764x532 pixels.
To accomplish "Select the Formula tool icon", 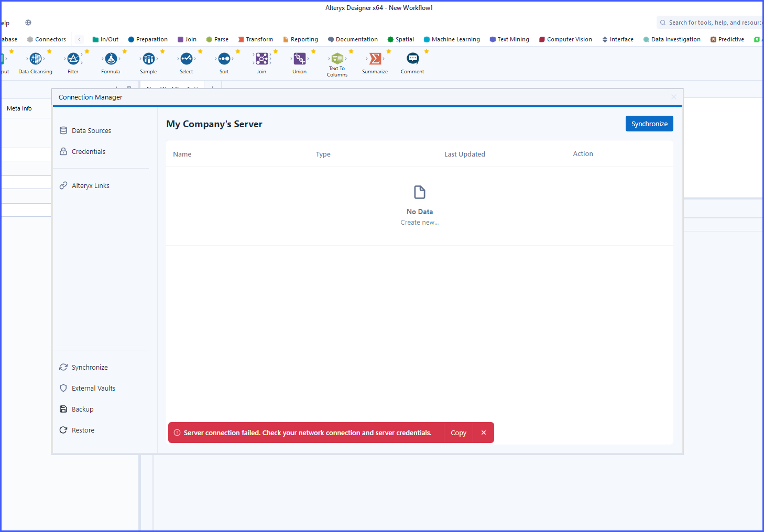I will click(x=111, y=59).
